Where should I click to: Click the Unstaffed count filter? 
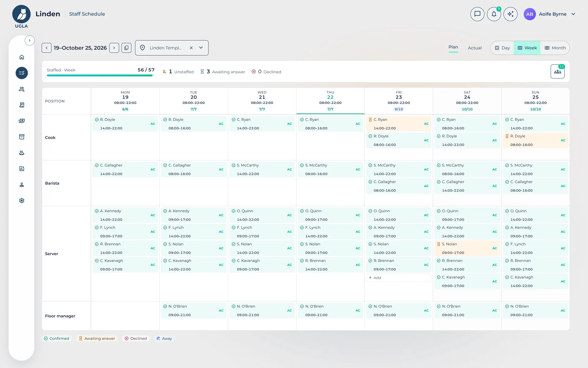point(178,71)
